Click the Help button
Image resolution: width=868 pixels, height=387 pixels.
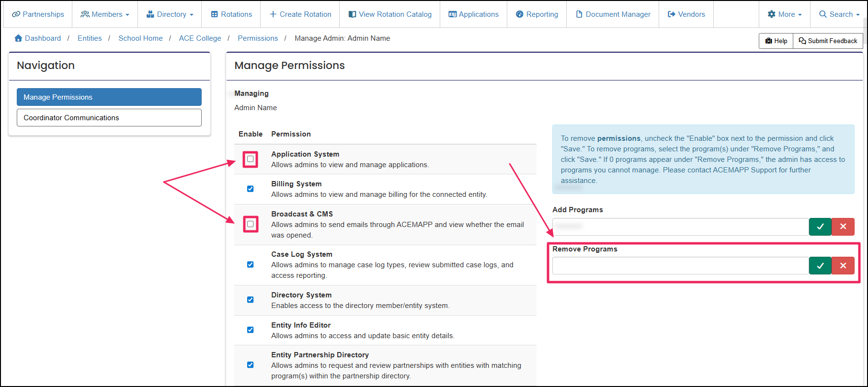[x=776, y=41]
